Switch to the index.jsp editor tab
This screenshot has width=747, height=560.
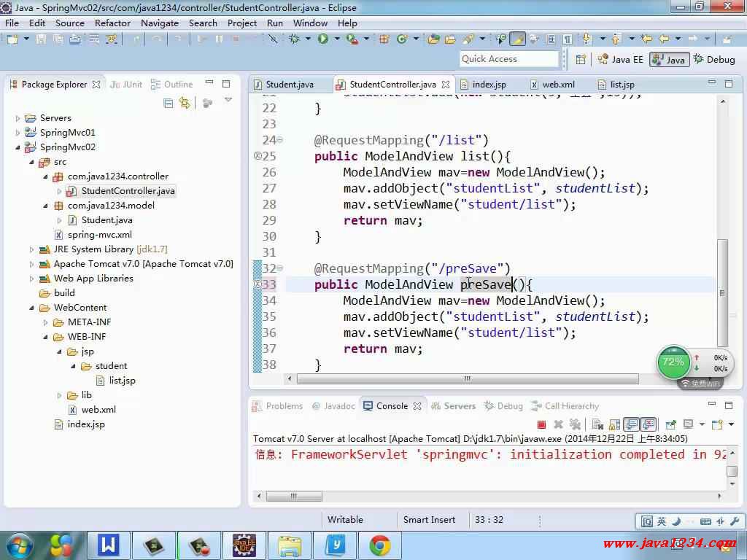click(489, 85)
